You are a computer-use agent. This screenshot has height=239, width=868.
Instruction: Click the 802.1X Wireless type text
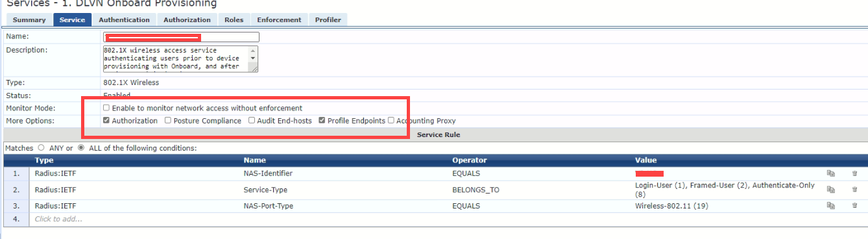pyautogui.click(x=131, y=82)
